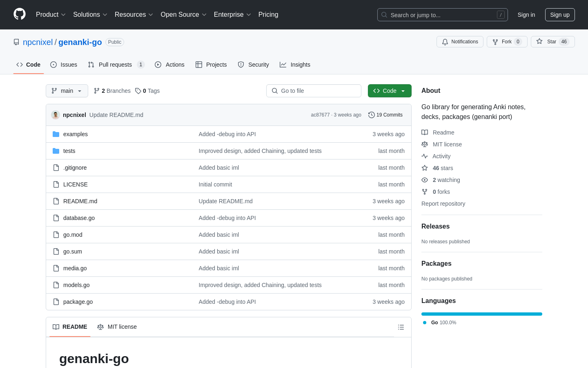Open the Pull requests tab
The width and height of the screenshot is (588, 368).
tap(116, 65)
